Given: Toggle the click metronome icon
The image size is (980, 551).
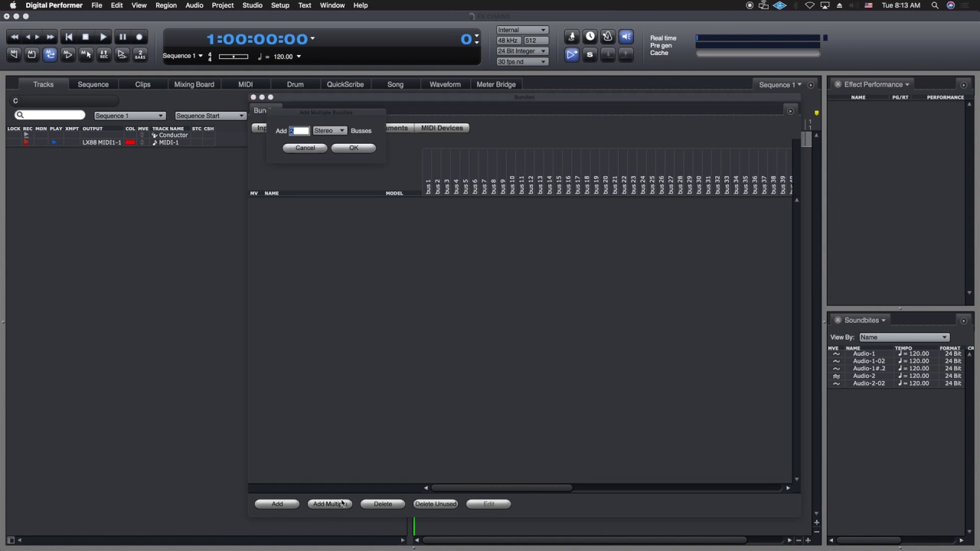Looking at the screenshot, I should point(572,37).
